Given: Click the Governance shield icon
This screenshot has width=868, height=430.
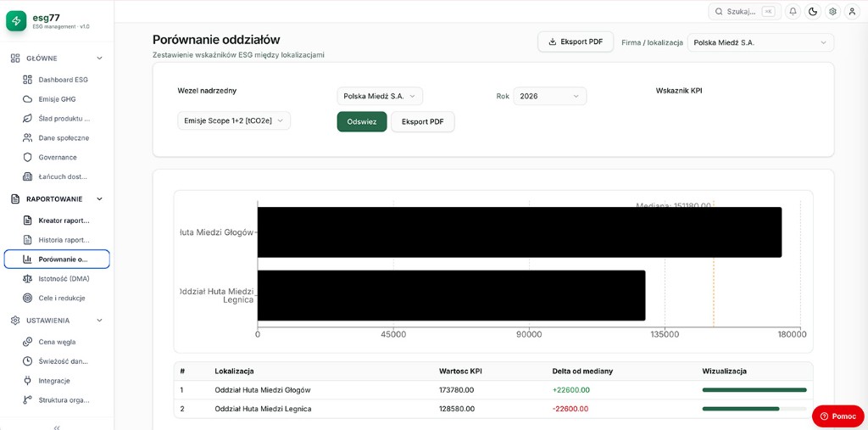Looking at the screenshot, I should [28, 158].
